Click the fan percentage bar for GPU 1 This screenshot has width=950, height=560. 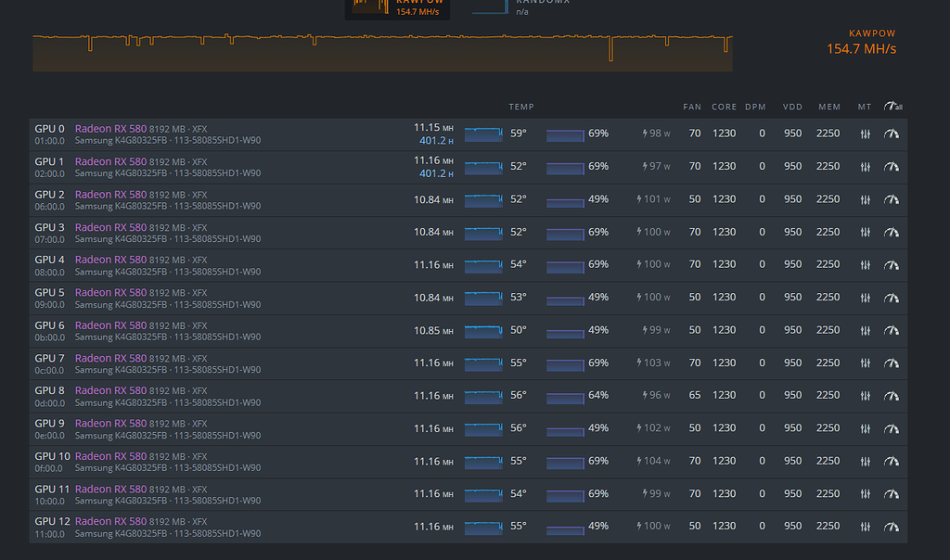(565, 167)
